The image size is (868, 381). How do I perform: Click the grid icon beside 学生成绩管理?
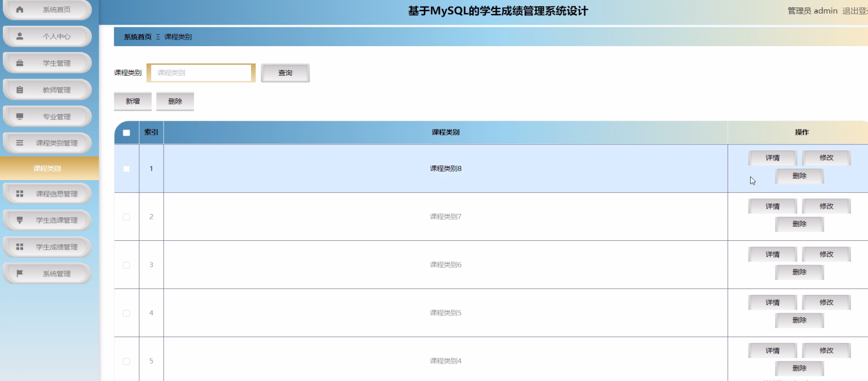(20, 247)
